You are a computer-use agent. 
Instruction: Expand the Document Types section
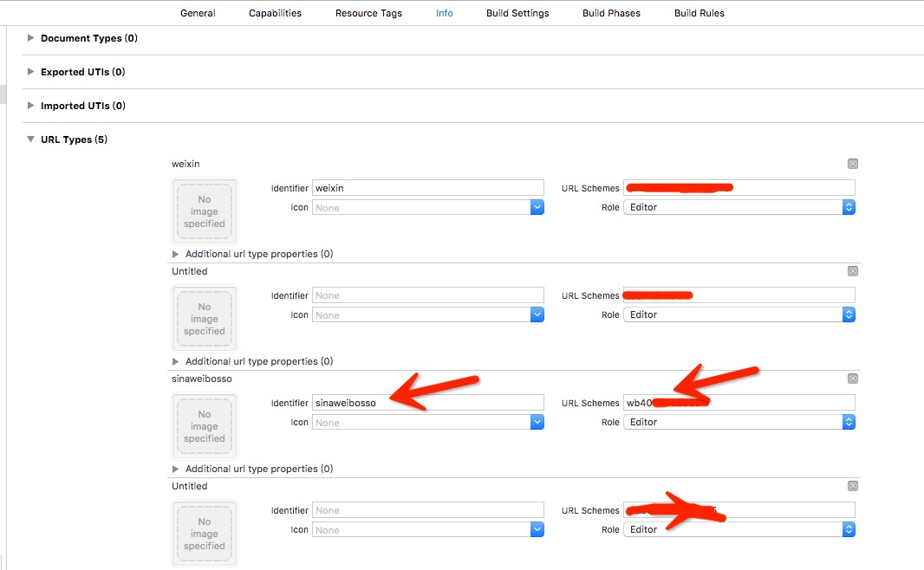(30, 38)
